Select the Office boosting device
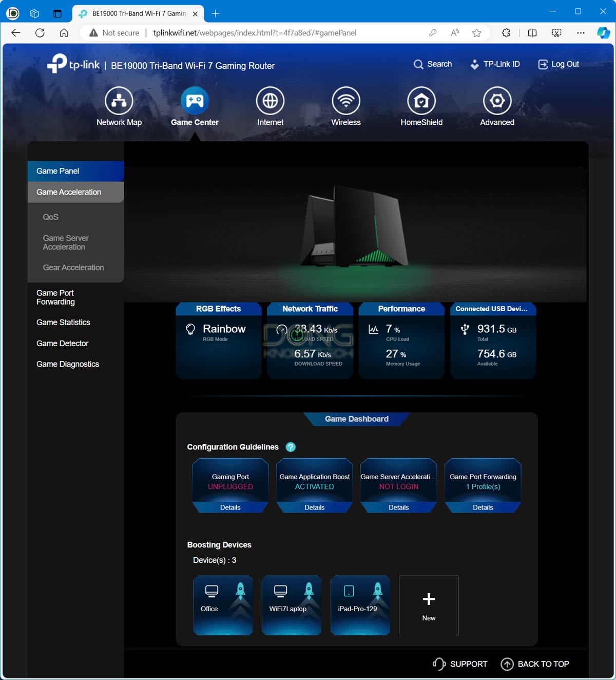Image resolution: width=616 pixels, height=680 pixels. [x=223, y=606]
